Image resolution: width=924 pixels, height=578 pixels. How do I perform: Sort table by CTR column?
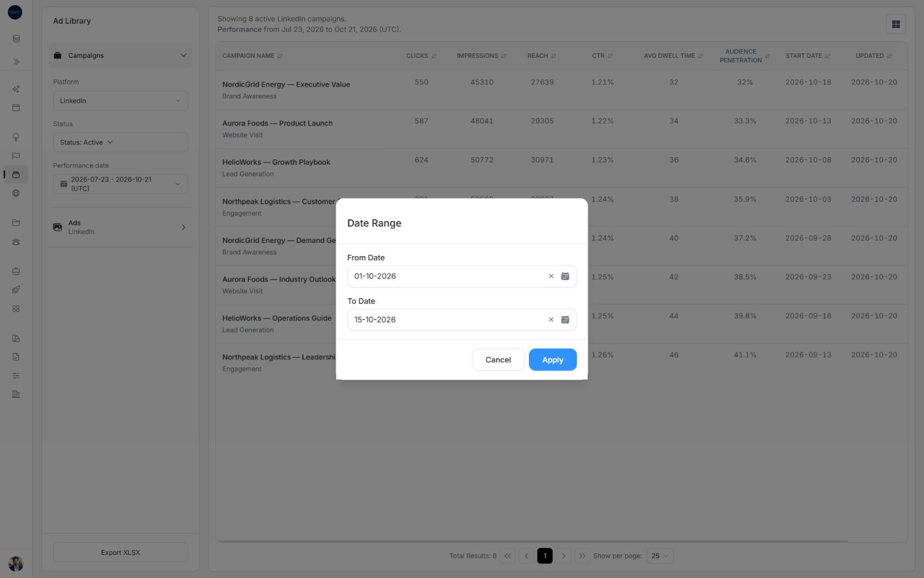pos(602,56)
